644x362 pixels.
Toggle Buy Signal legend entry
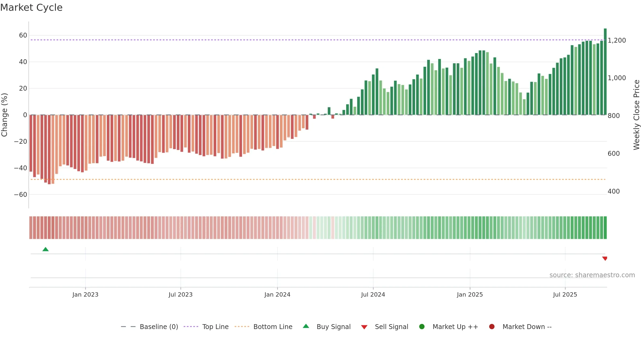[327, 327]
